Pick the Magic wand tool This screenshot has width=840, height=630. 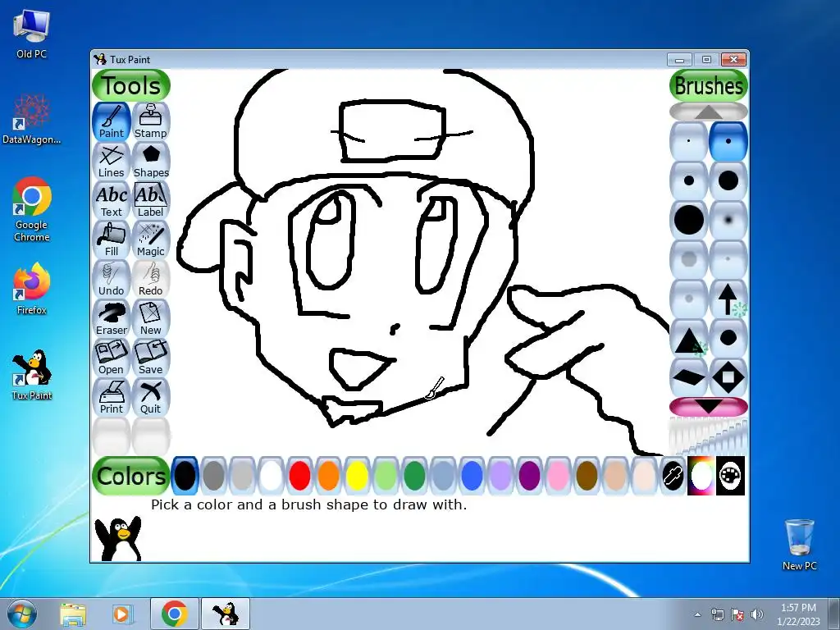(151, 240)
